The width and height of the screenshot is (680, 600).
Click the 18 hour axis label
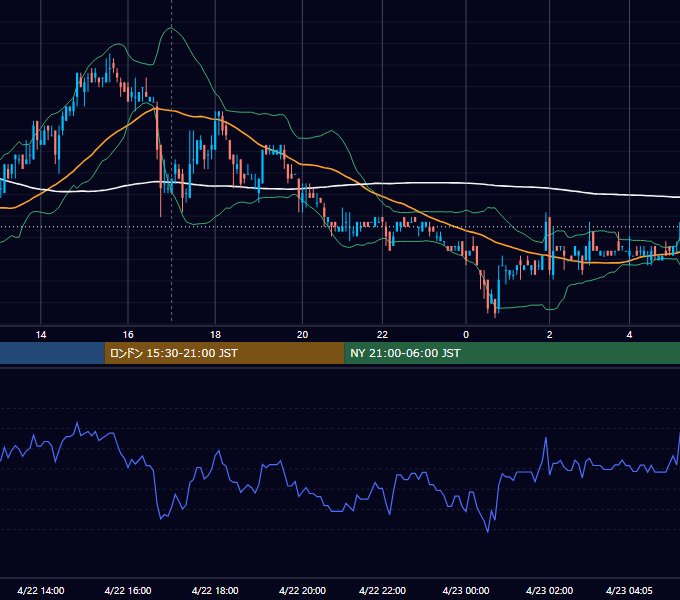click(x=216, y=335)
